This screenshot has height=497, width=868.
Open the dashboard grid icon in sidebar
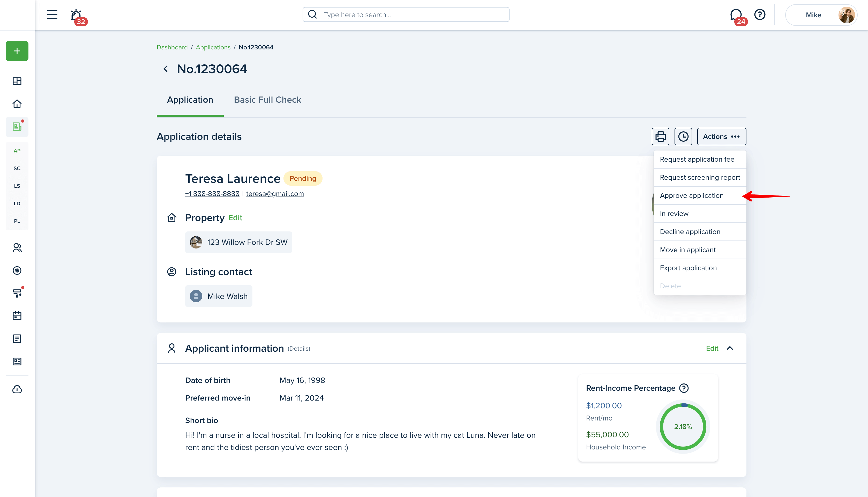pos(17,81)
